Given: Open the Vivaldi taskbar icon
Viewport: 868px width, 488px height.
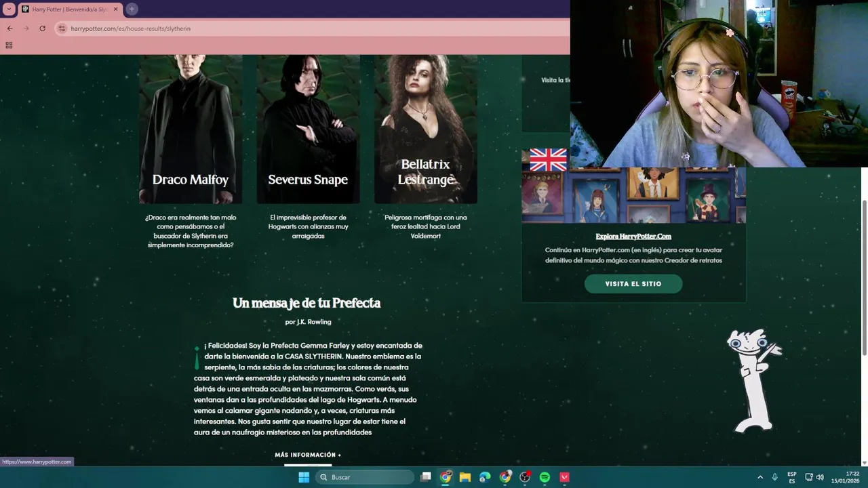Looking at the screenshot, I should (564, 477).
